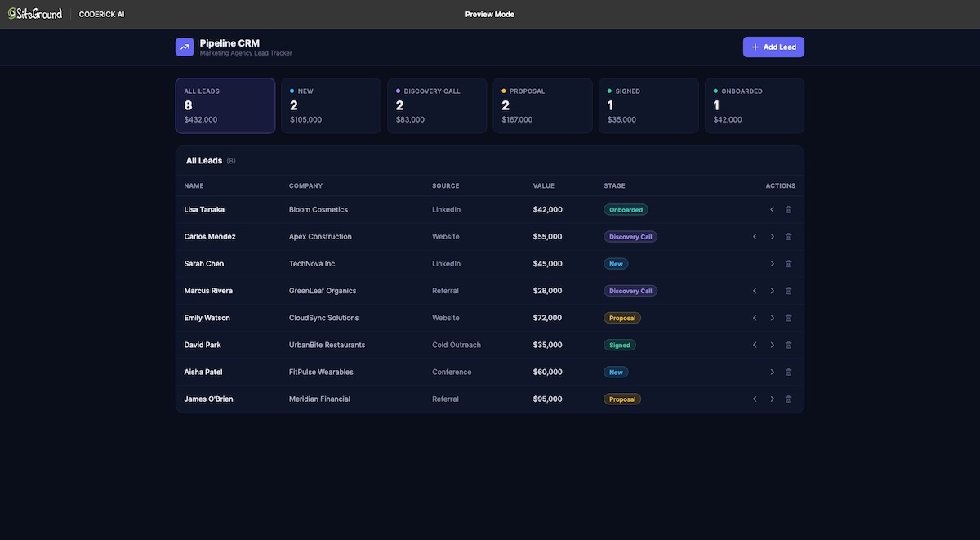980x540 pixels.
Task: Filter by the Proposal stage card
Action: pos(543,105)
